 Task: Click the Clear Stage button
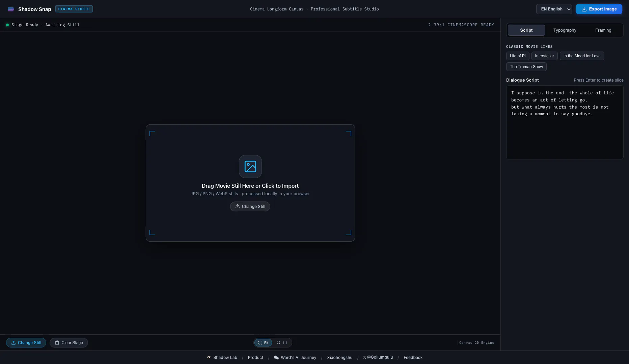pos(69,343)
